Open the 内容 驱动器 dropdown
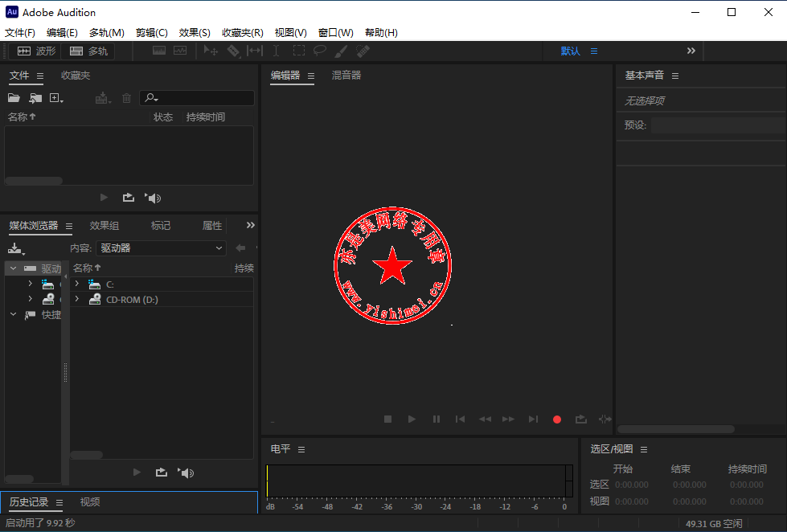This screenshot has height=532, width=787. coord(161,248)
